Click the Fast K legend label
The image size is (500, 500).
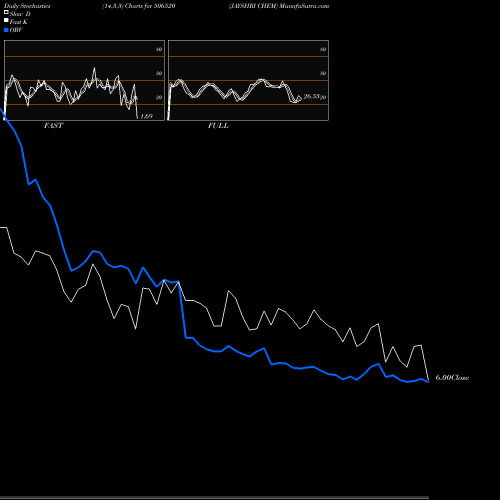click(x=19, y=22)
